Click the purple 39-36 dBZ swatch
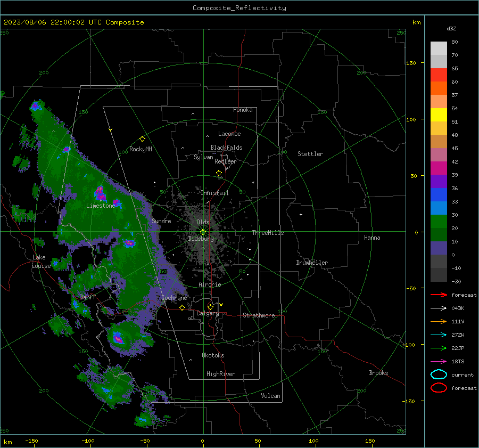The width and height of the screenshot is (479, 448). [x=439, y=182]
